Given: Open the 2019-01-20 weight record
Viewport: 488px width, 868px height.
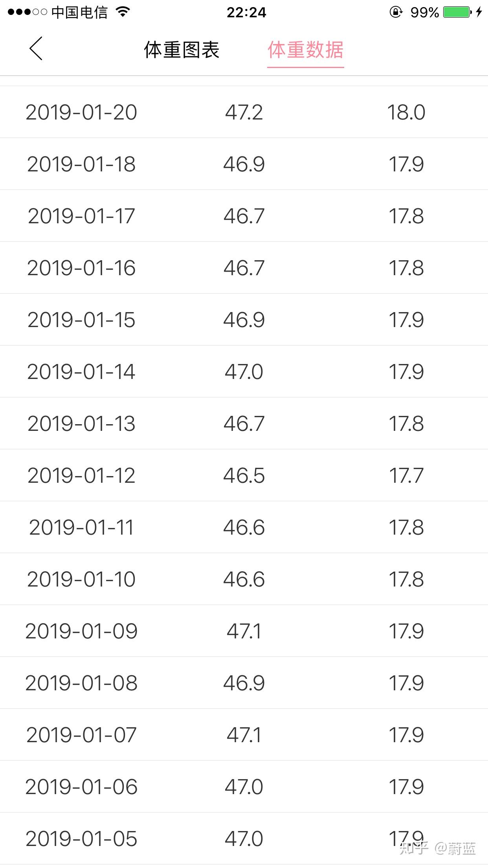Looking at the screenshot, I should click(x=244, y=112).
